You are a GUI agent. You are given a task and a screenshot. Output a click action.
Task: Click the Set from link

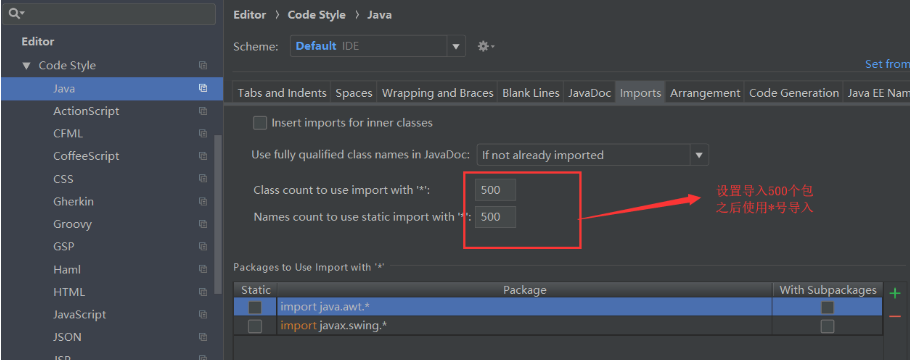pos(887,64)
